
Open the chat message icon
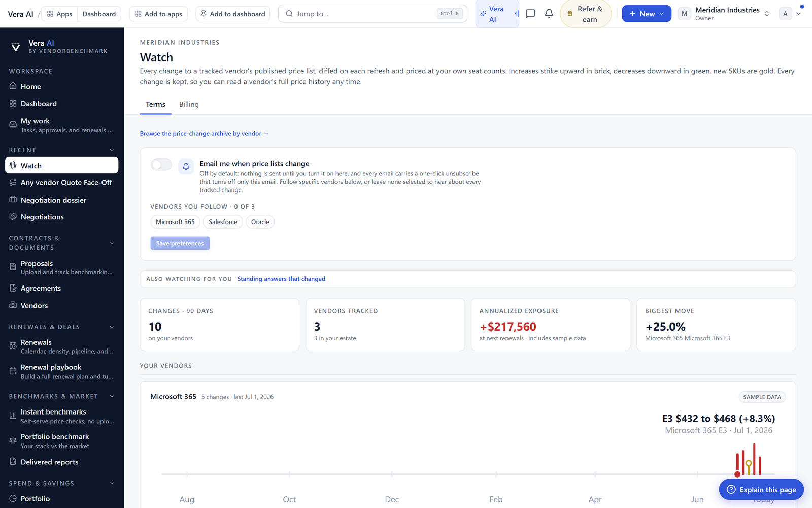tap(530, 14)
